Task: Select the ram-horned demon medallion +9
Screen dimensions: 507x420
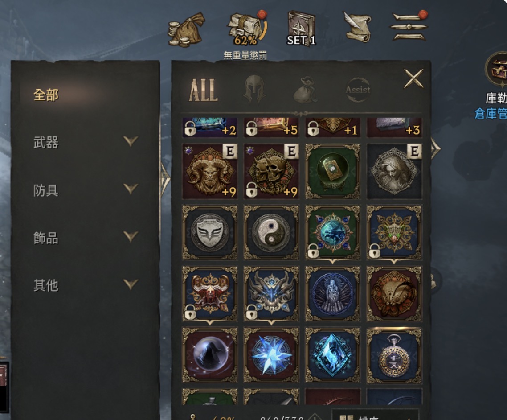Action: point(210,171)
